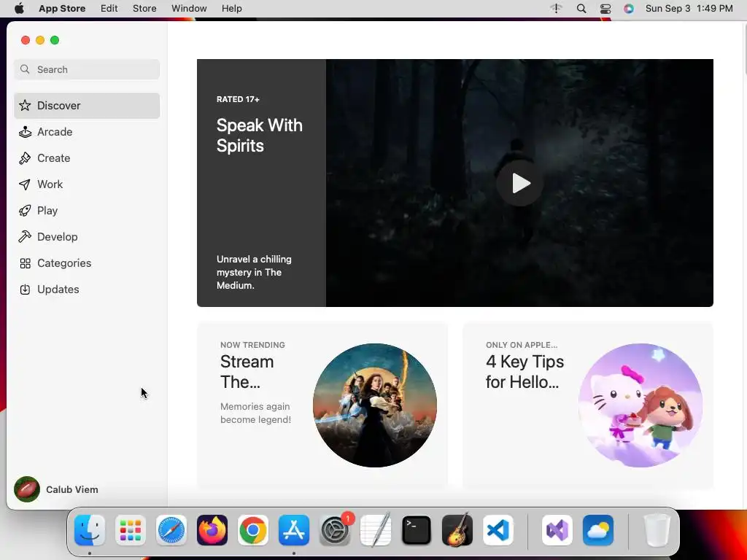Screen dimensions: 747x560
Task: Launch Firefox from the Dock
Action: [212, 530]
